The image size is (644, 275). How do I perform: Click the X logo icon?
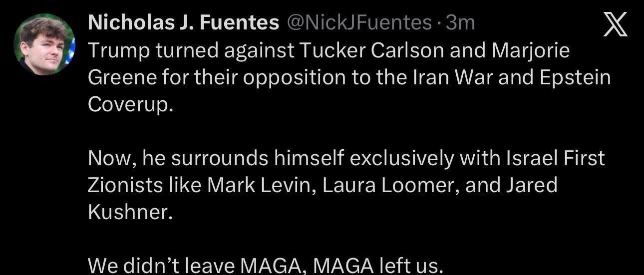615,25
